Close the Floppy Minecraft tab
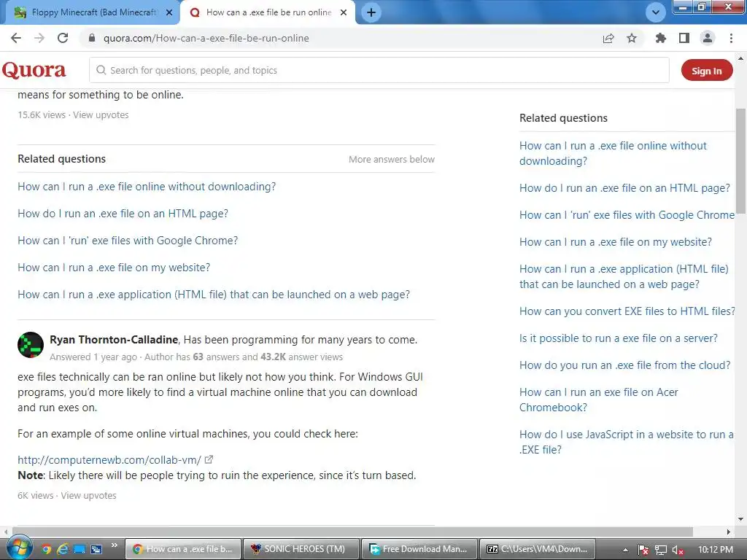The height and width of the screenshot is (560, 747). [x=169, y=12]
